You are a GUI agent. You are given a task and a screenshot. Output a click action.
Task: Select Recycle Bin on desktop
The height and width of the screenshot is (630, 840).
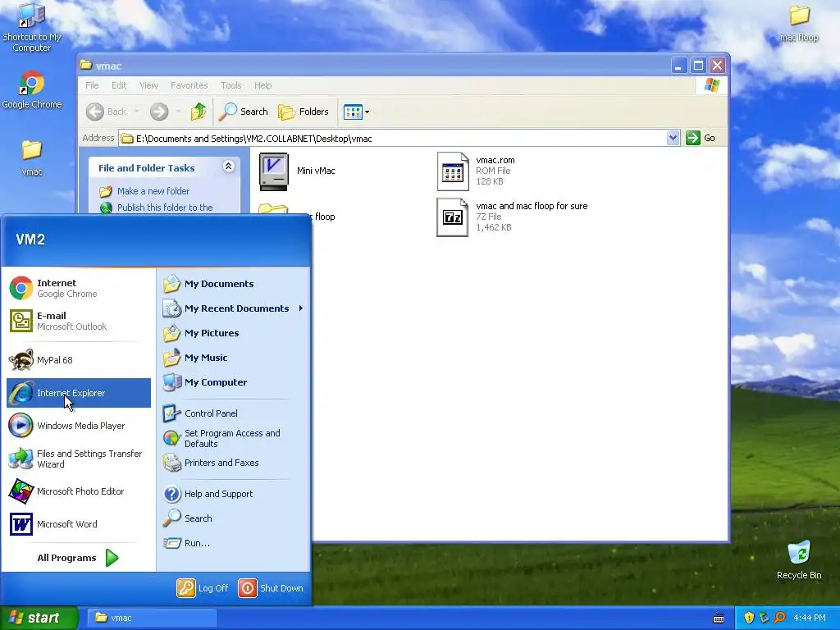[799, 560]
